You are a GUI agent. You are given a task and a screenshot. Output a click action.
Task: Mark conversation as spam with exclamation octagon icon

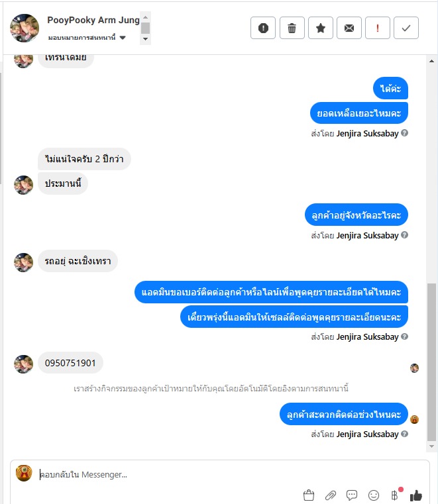click(263, 28)
